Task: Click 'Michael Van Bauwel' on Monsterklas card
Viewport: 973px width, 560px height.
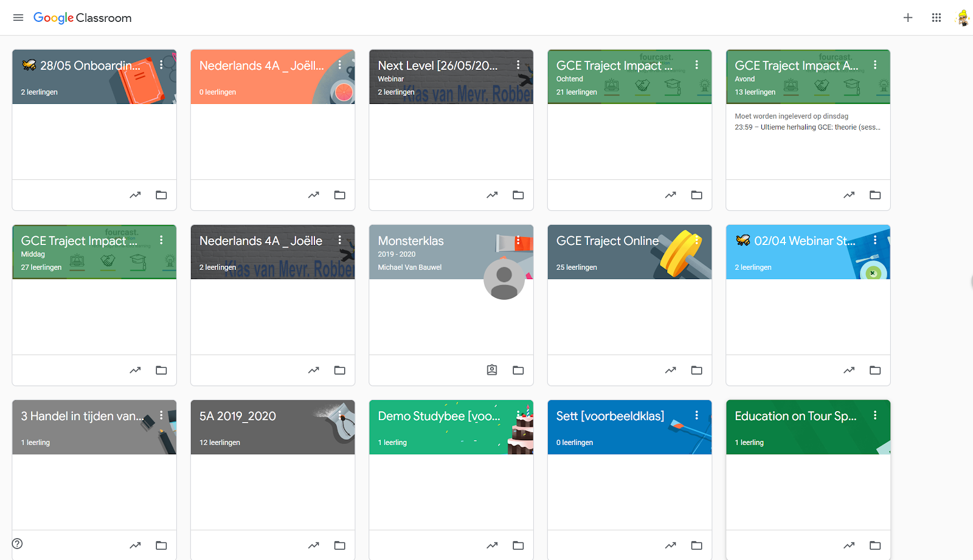Action: click(x=409, y=268)
